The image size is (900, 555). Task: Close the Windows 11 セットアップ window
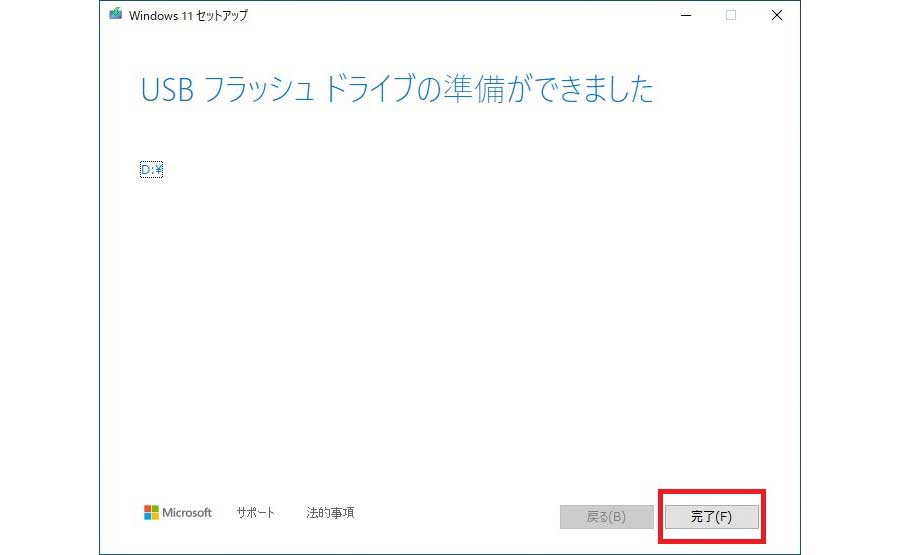777,15
